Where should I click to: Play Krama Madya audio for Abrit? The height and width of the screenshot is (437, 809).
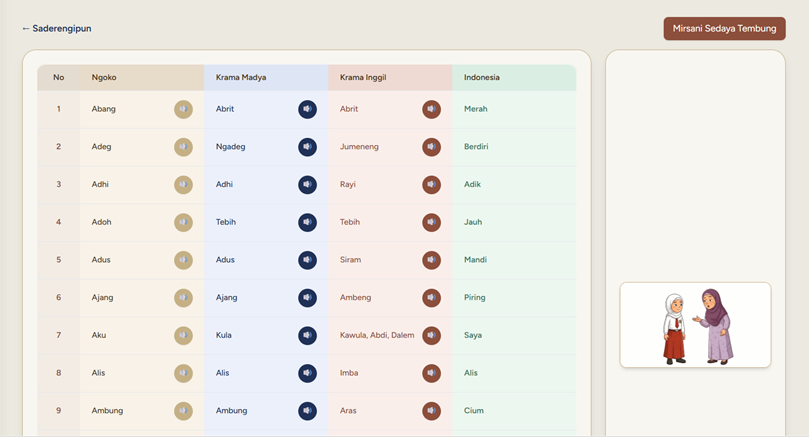point(307,109)
